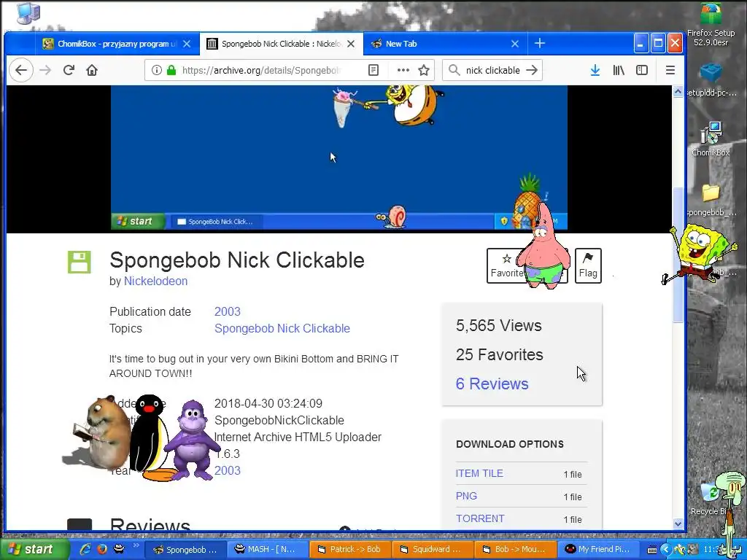Switch to the Squidward taskbar window
This screenshot has width=747, height=560.
(433, 550)
